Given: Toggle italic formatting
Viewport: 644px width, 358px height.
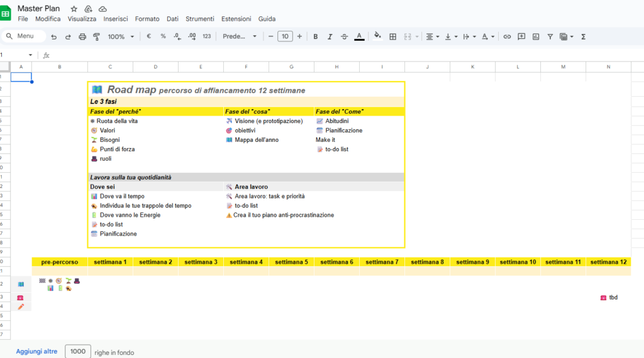Looking at the screenshot, I should click(330, 36).
